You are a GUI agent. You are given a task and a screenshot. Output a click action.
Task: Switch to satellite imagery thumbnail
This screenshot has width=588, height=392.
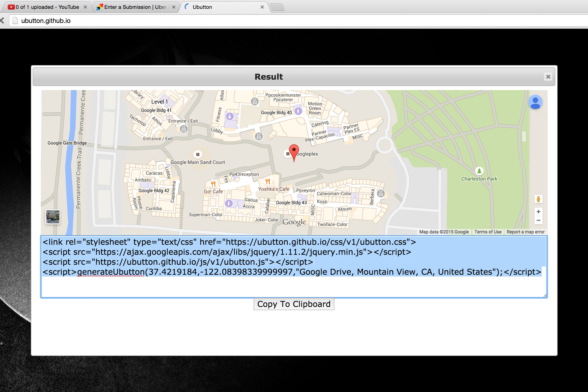(x=53, y=217)
